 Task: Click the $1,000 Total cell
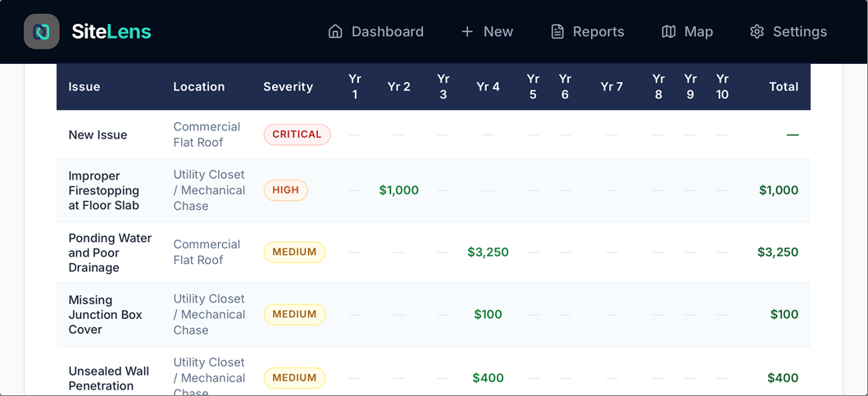779,190
